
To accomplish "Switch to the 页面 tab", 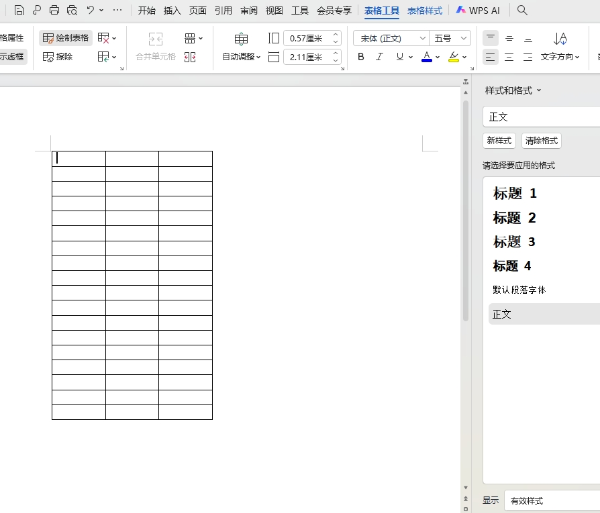I will coord(198,11).
